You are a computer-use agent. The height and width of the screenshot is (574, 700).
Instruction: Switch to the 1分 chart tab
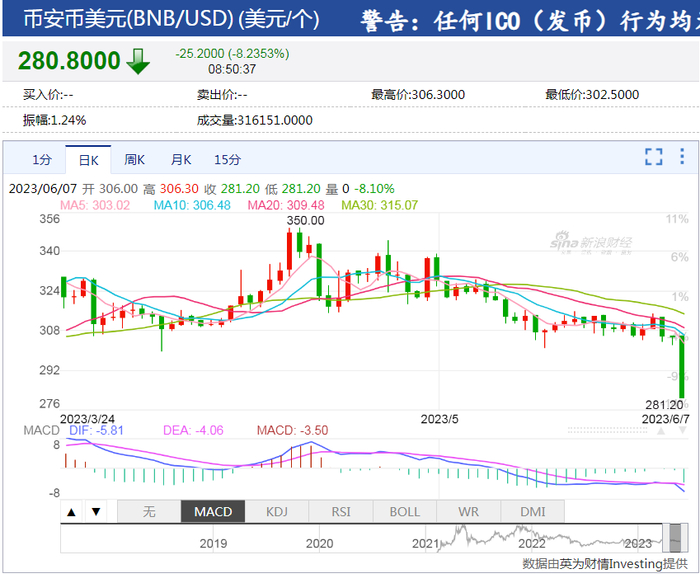click(x=42, y=159)
